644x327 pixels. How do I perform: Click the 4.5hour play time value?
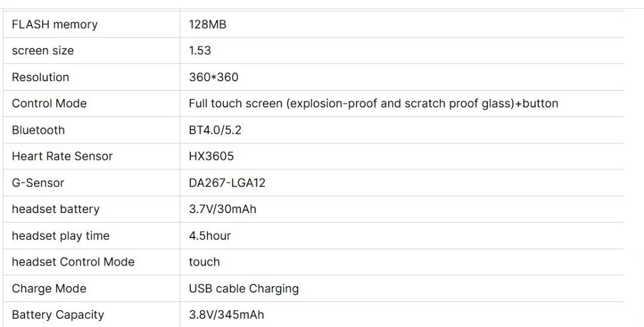pos(209,236)
